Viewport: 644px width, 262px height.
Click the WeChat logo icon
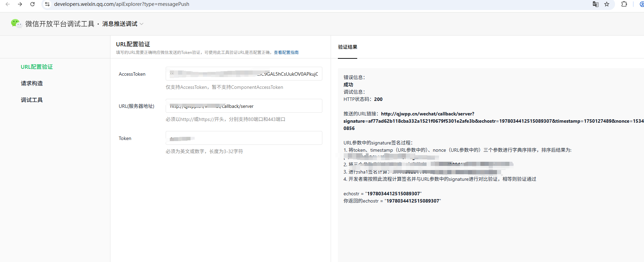pyautogui.click(x=16, y=24)
